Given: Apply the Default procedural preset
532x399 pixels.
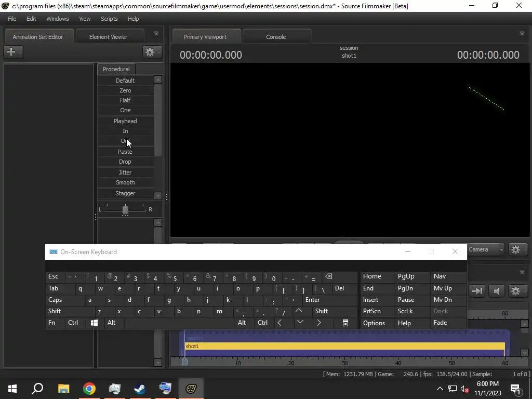Looking at the screenshot, I should click(x=126, y=81).
